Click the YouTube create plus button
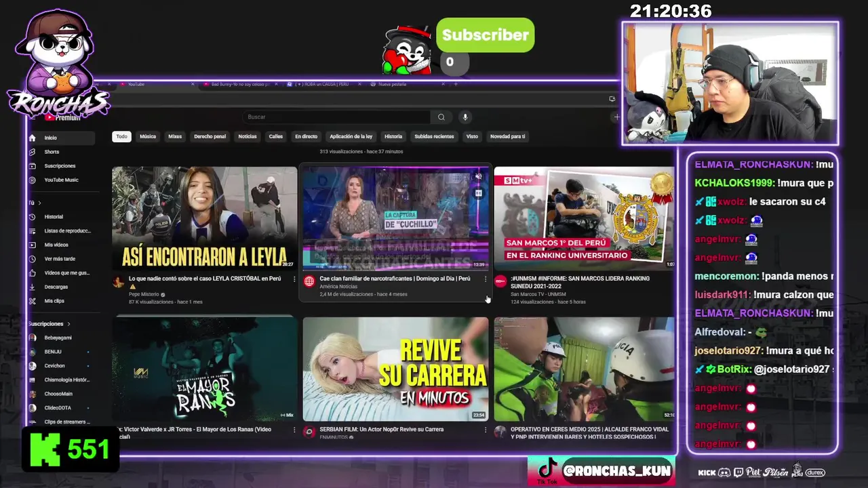 [616, 117]
